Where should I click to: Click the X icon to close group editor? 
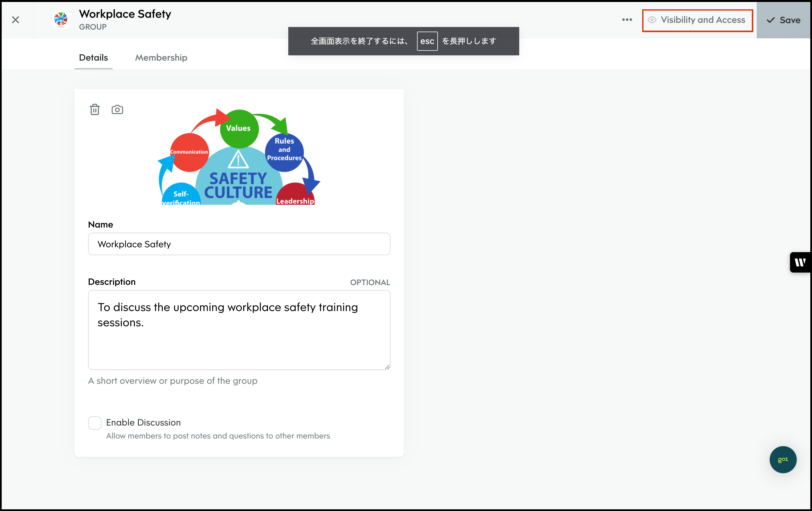point(16,20)
